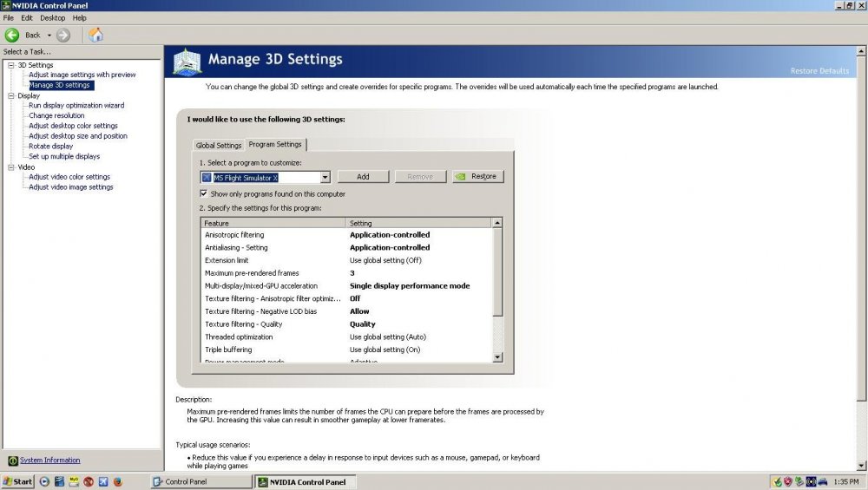
Task: Open Adjust video color settings
Action: (69, 177)
